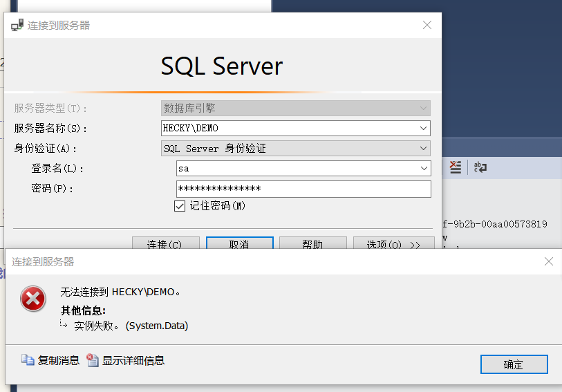This screenshot has width=562, height=392.
Task: Click the abc word wrap toolbar icon
Action: click(480, 167)
